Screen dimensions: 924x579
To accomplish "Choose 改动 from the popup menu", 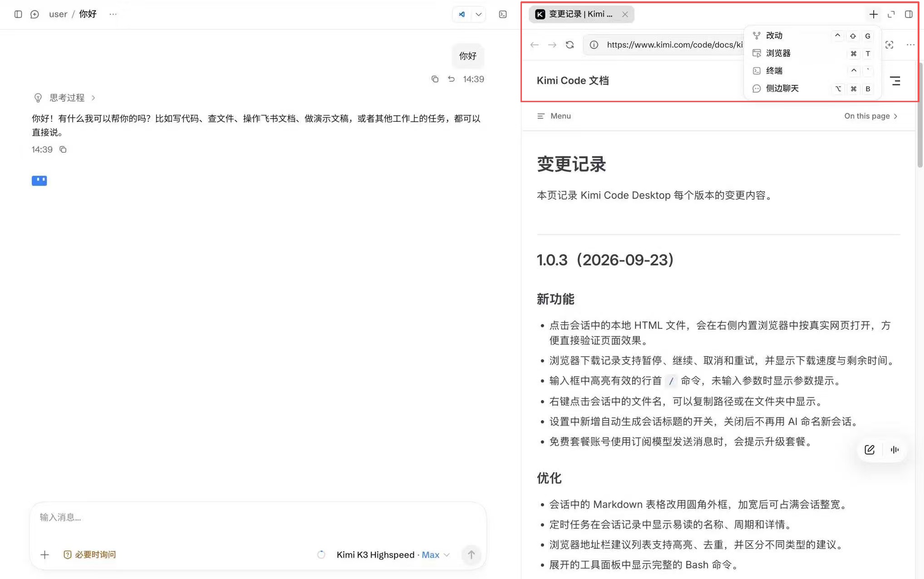I will point(812,35).
